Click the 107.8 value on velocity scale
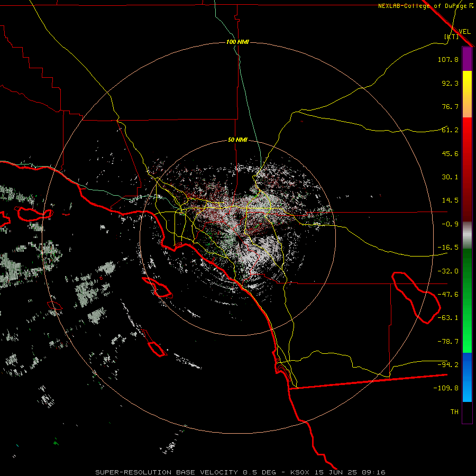This screenshot has height=476, width=476. pos(448,59)
